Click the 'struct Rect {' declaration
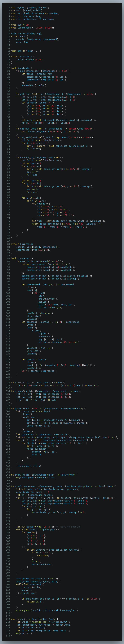This screenshot has width=124, height=644. pyautogui.click(x=20, y=37)
